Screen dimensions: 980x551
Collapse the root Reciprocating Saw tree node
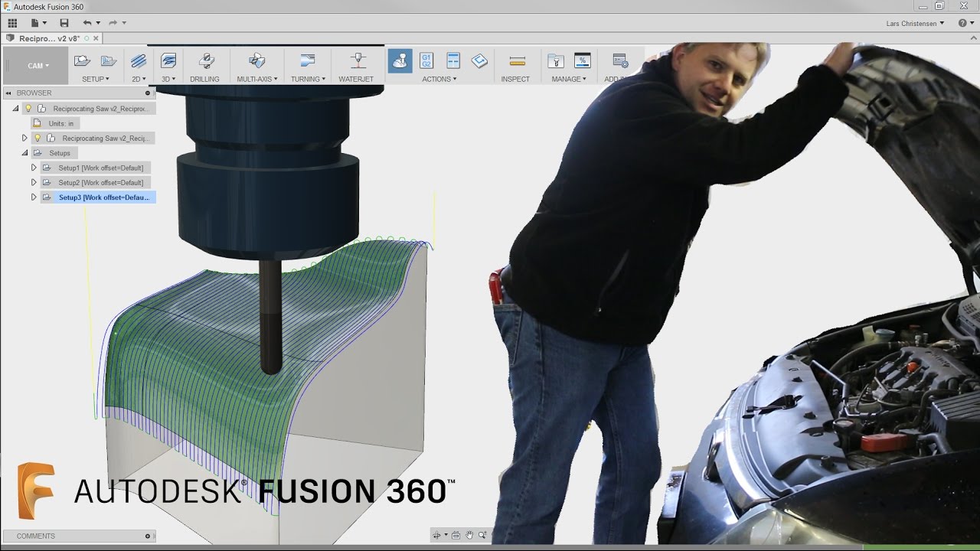[15, 109]
